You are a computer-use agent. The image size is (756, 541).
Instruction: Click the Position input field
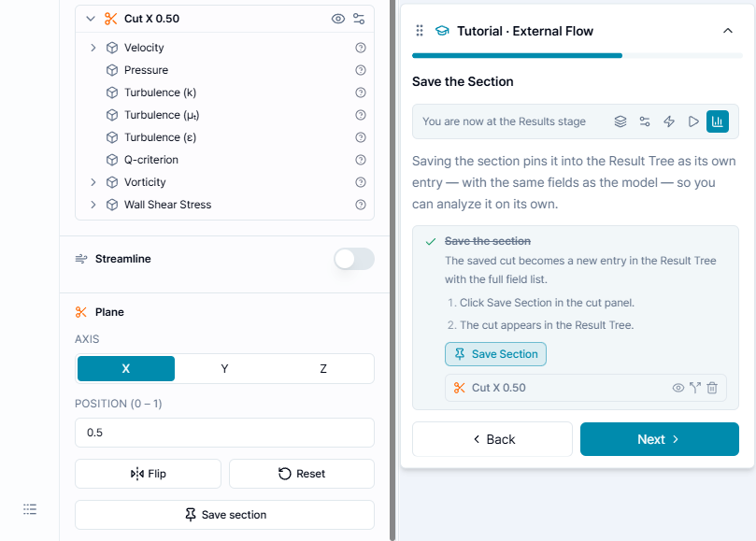pyautogui.click(x=224, y=433)
